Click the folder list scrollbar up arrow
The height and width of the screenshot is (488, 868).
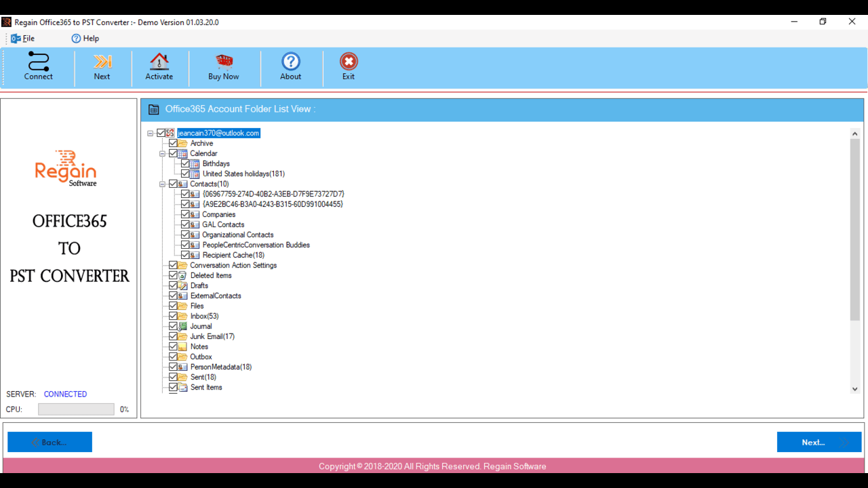point(854,134)
